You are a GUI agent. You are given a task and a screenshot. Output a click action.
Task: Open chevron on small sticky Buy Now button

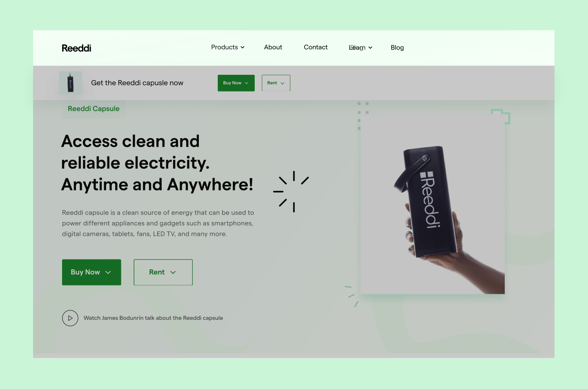247,83
